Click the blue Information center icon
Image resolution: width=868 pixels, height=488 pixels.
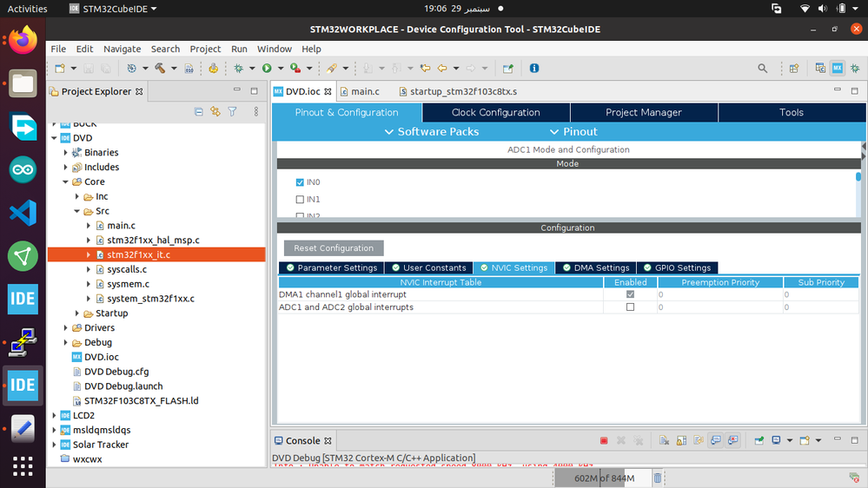pyautogui.click(x=534, y=68)
